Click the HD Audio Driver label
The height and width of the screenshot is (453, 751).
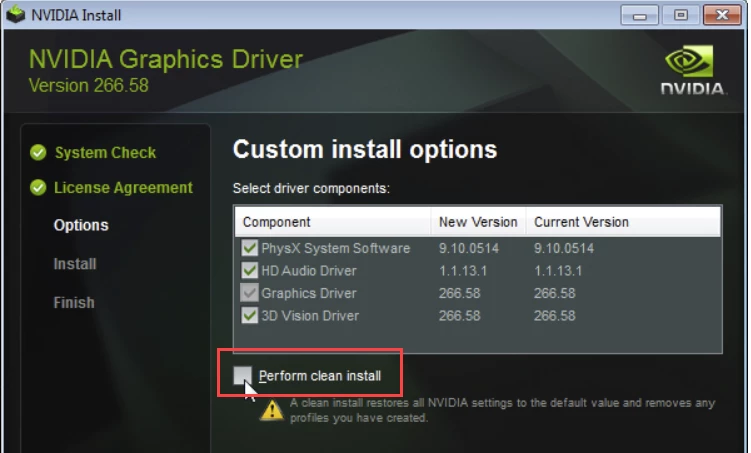309,271
